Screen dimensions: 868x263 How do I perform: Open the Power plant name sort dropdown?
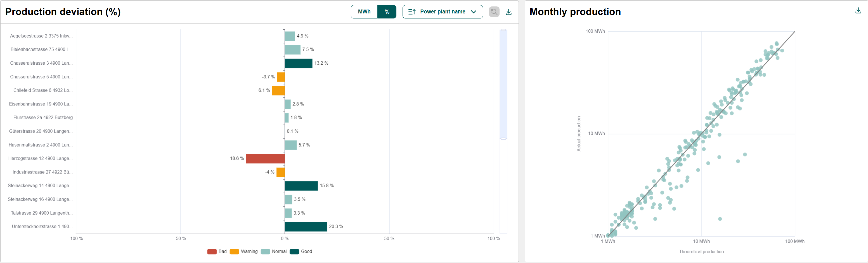click(443, 12)
